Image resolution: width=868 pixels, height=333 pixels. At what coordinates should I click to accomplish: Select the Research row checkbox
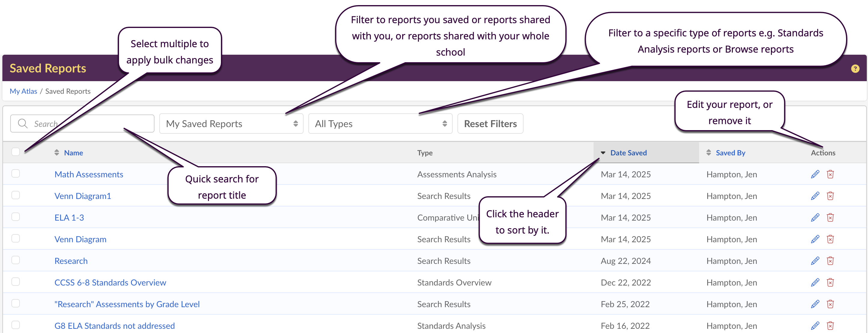[16, 260]
